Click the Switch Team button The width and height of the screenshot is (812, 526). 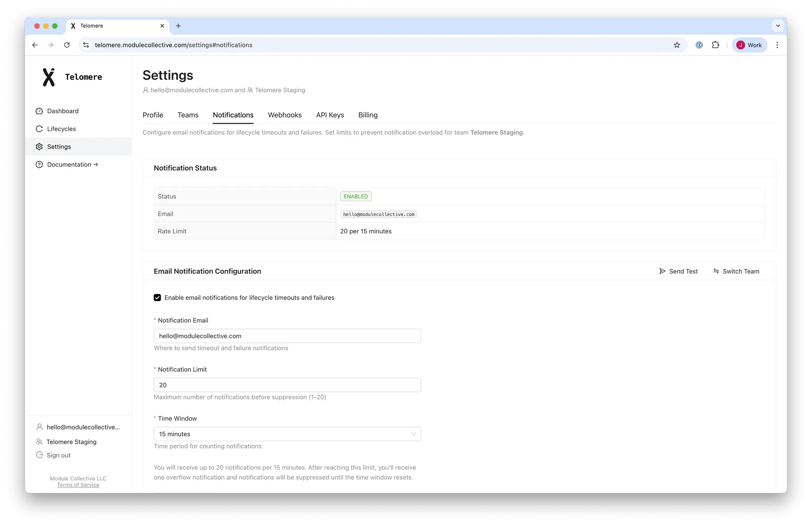coord(736,271)
